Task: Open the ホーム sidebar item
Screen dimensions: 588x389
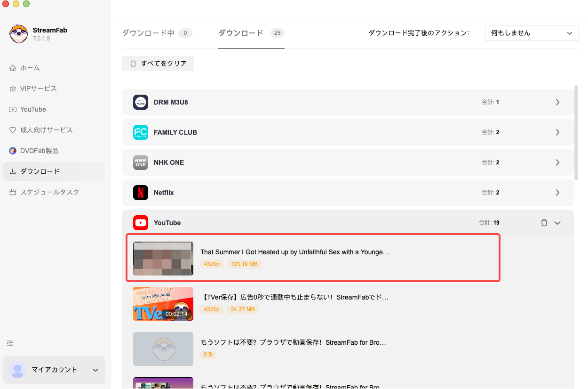Action: pyautogui.click(x=54, y=68)
